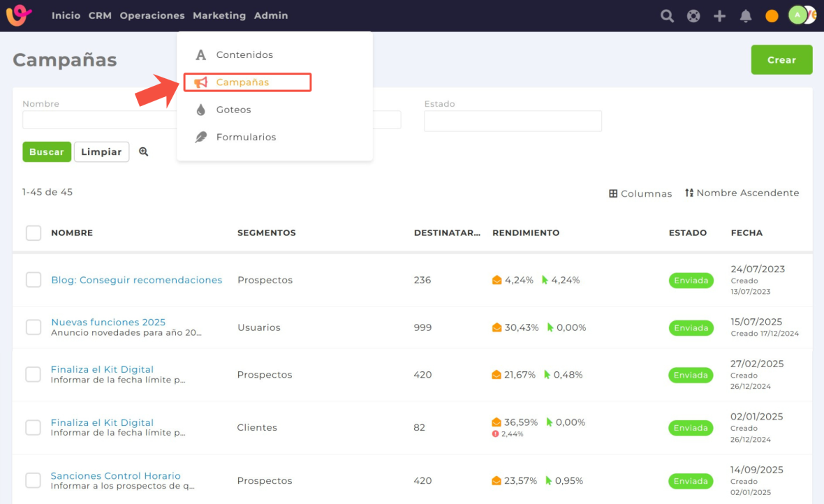Open Goteos from the Marketing menu
824x504 pixels.
(x=233, y=110)
